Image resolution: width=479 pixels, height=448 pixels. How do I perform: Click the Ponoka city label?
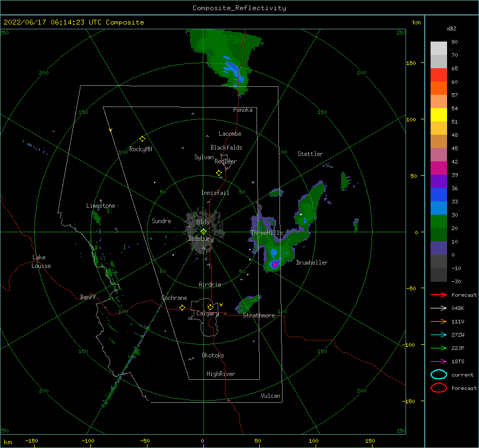pos(243,110)
